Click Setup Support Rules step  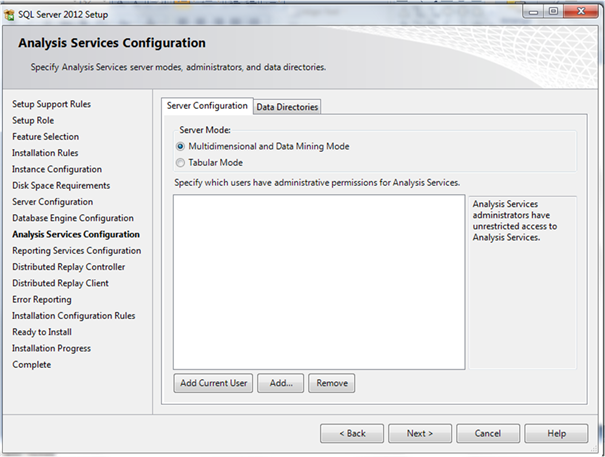[x=51, y=104]
